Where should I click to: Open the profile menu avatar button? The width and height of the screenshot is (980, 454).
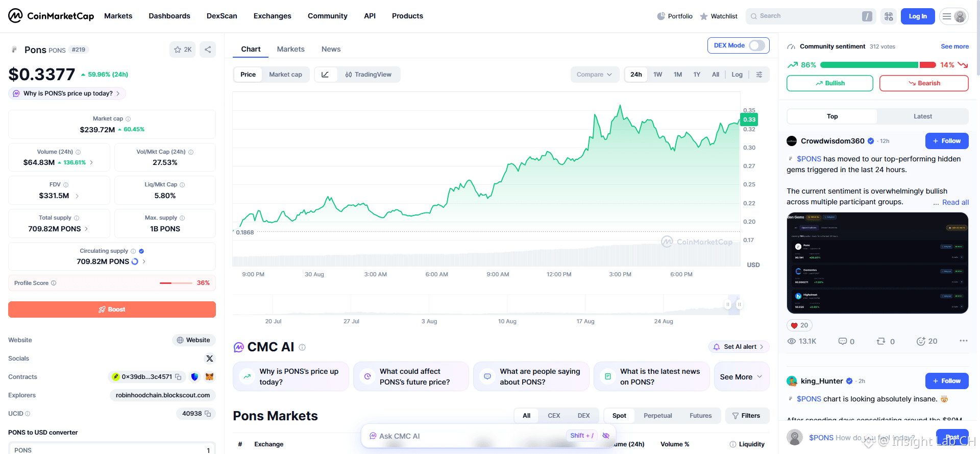point(954,16)
